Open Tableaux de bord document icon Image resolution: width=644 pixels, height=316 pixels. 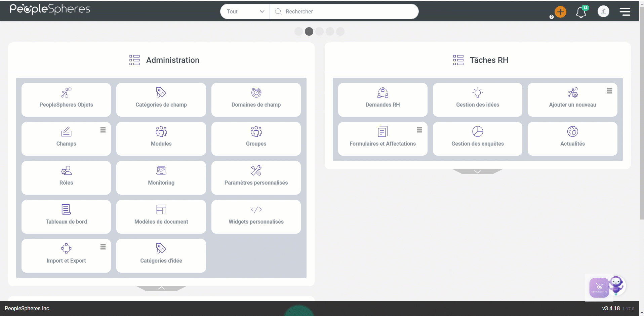coord(66,209)
